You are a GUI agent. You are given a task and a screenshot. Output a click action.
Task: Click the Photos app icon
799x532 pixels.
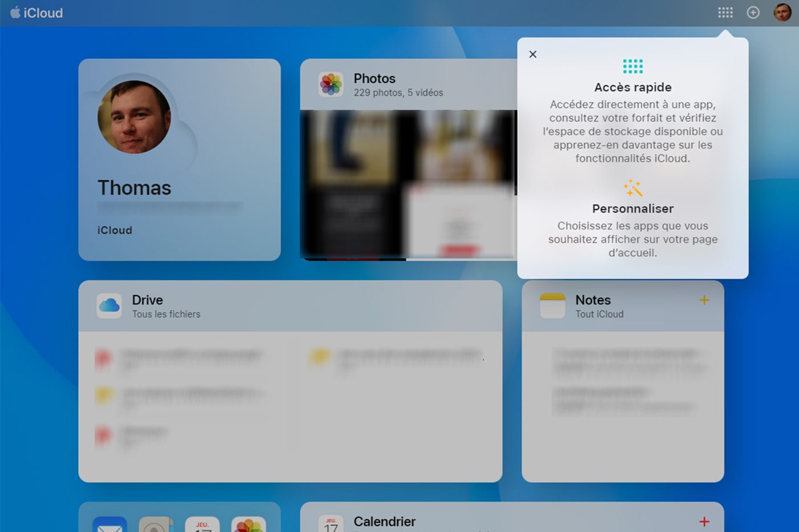(x=331, y=84)
